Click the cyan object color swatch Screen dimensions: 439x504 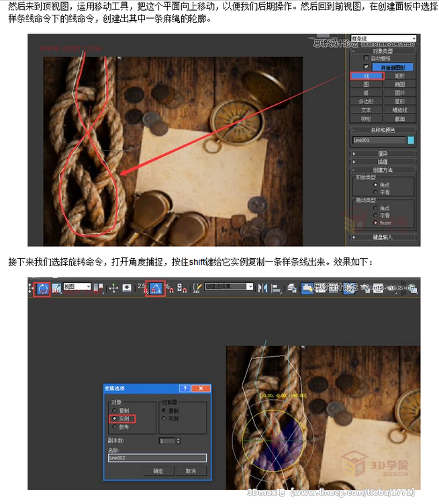[x=411, y=140]
